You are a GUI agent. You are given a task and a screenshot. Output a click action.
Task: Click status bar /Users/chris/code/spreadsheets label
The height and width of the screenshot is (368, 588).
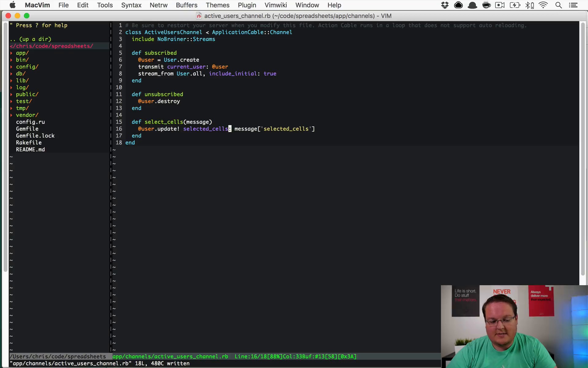58,357
